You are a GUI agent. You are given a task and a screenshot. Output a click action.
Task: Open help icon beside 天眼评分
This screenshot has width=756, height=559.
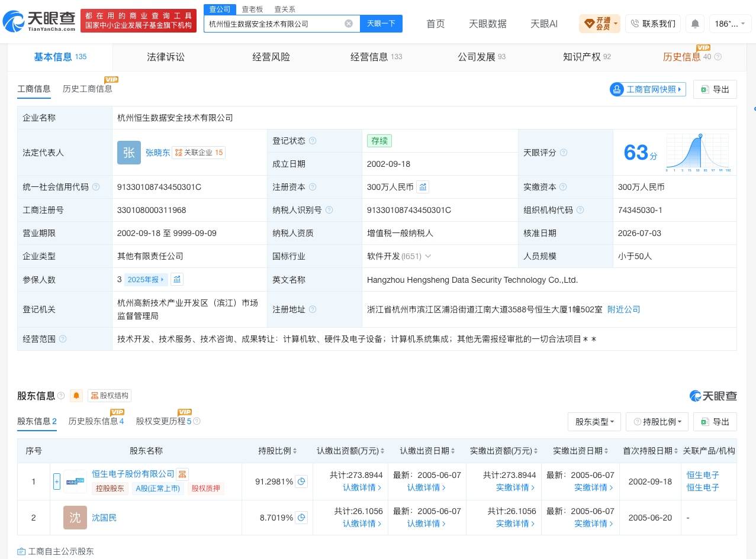(x=564, y=153)
